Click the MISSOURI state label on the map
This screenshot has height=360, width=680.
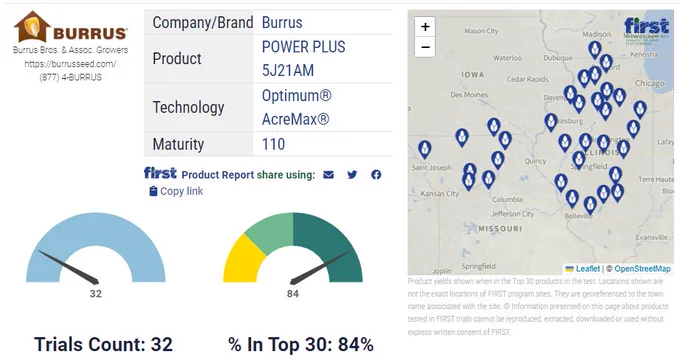[x=500, y=229]
